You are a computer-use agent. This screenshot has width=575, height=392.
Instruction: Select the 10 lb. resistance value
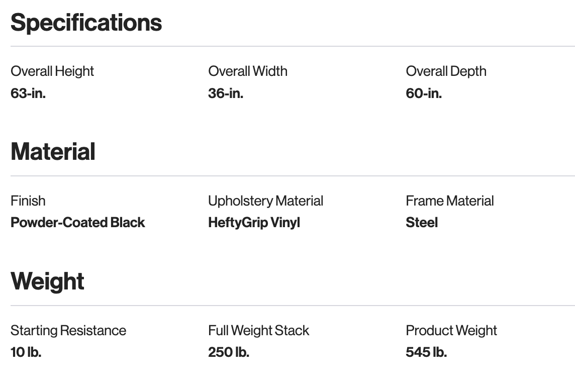(26, 352)
